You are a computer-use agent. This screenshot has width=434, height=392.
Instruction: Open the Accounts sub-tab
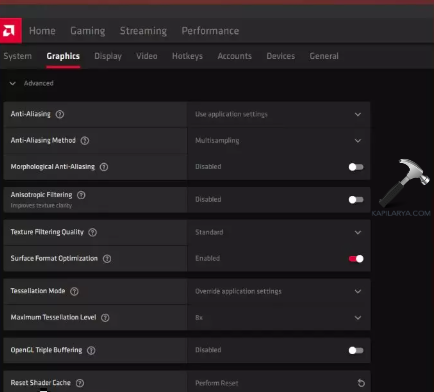pos(235,56)
